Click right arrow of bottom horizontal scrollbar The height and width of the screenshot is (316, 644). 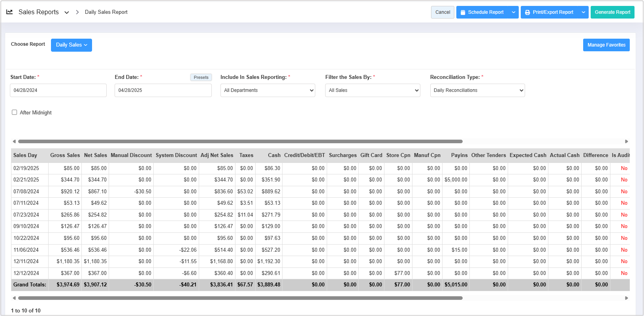[x=627, y=298]
